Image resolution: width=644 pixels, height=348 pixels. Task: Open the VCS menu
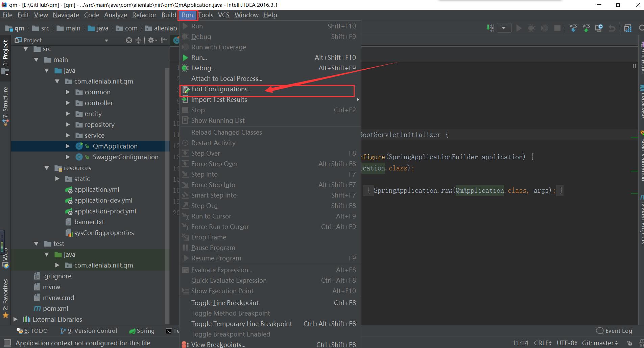pyautogui.click(x=223, y=15)
